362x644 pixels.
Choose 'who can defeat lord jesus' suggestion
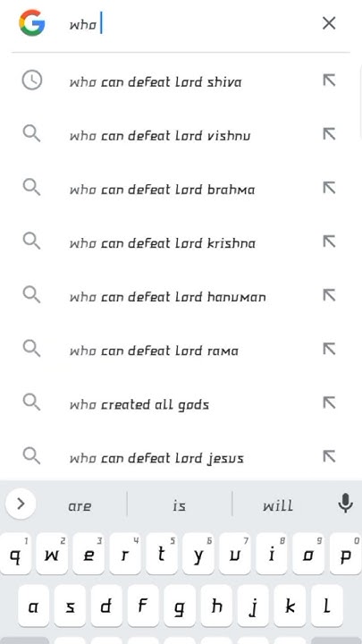pos(181,458)
